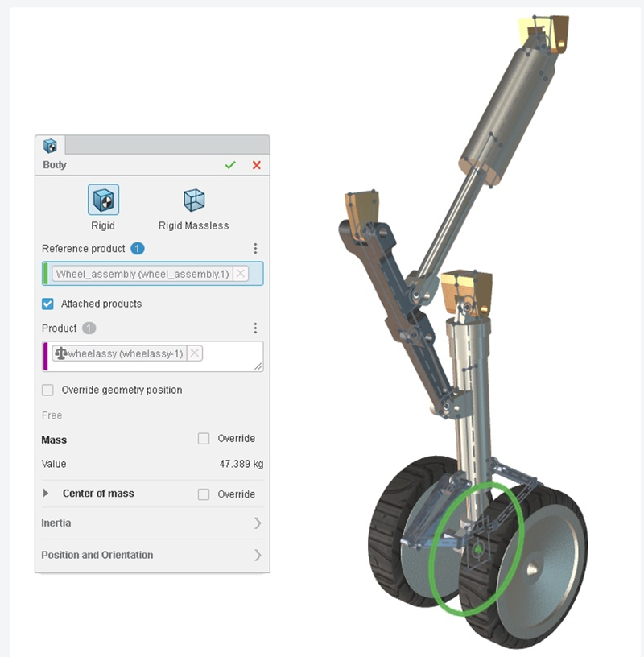Click the Body tab icon at panel top

point(50,146)
